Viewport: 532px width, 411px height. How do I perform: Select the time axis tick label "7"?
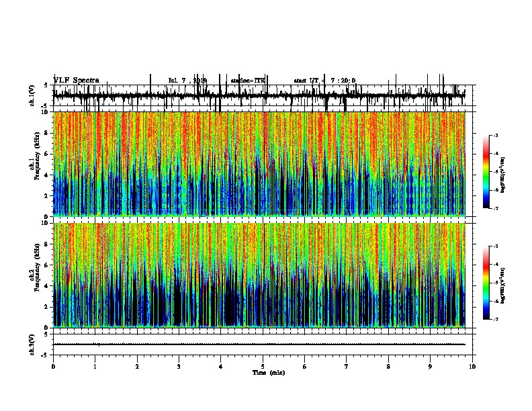[347, 366]
